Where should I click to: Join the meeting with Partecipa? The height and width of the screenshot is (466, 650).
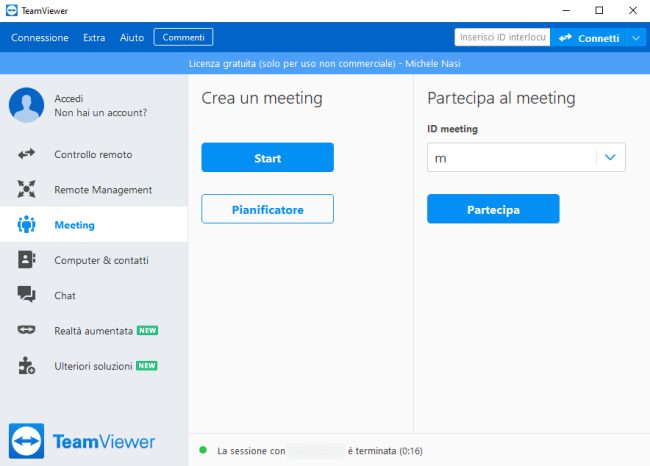pyautogui.click(x=493, y=209)
